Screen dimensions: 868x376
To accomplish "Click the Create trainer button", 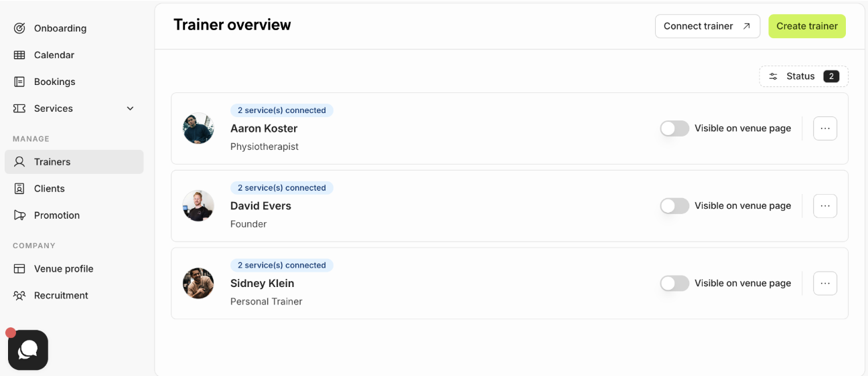I will point(807,26).
